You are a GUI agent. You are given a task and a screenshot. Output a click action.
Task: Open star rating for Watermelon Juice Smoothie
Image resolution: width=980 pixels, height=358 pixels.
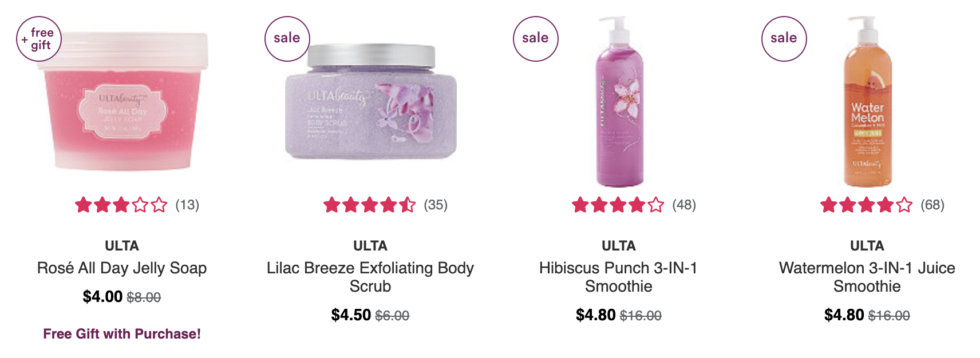(x=867, y=205)
